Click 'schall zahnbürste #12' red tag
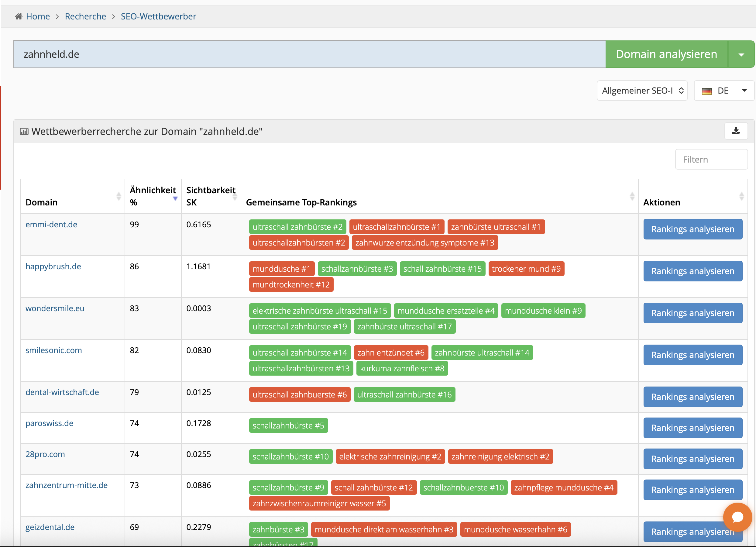Screen dimensions: 756x547 pos(374,488)
